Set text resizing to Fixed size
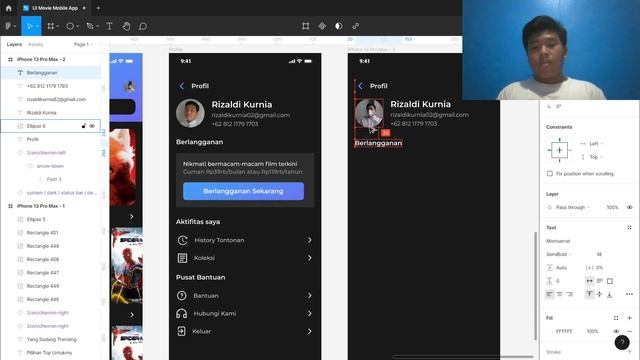 pyautogui.click(x=610, y=281)
